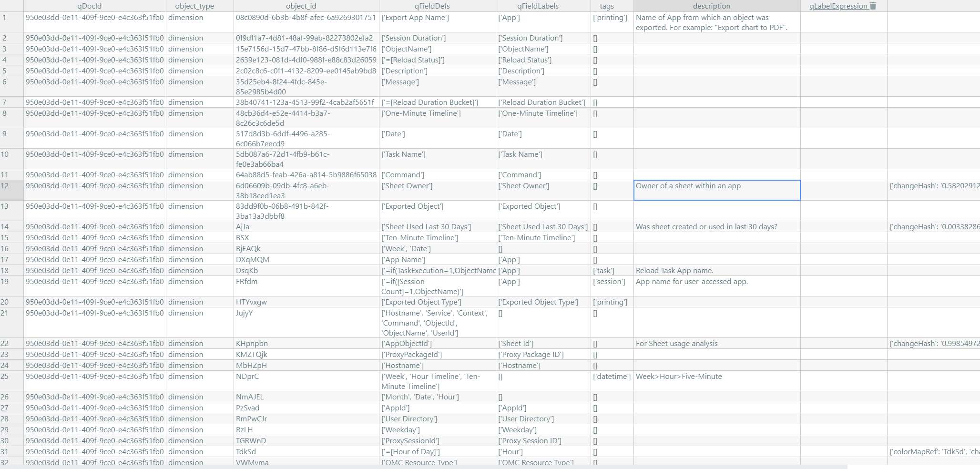Click the "['session']" tags cell

[x=612, y=286]
